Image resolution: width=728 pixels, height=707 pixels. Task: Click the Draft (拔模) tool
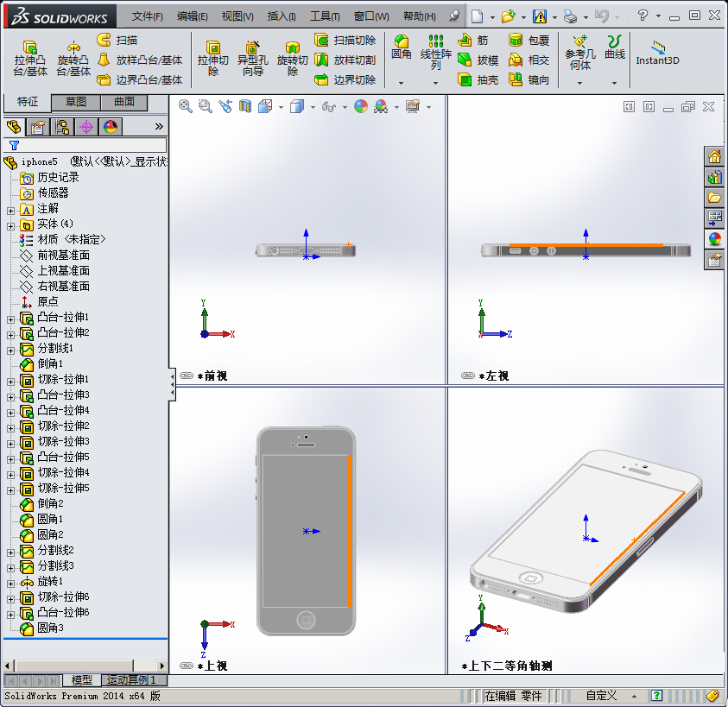(478, 60)
